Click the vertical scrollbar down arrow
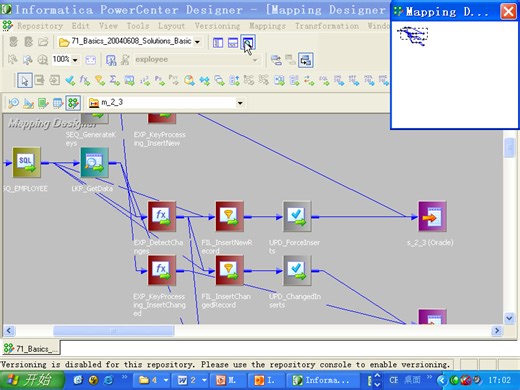Viewport: 520px width, 390px height. (x=510, y=318)
